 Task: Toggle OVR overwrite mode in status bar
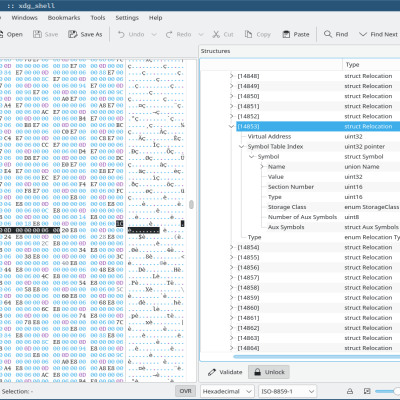(185, 391)
